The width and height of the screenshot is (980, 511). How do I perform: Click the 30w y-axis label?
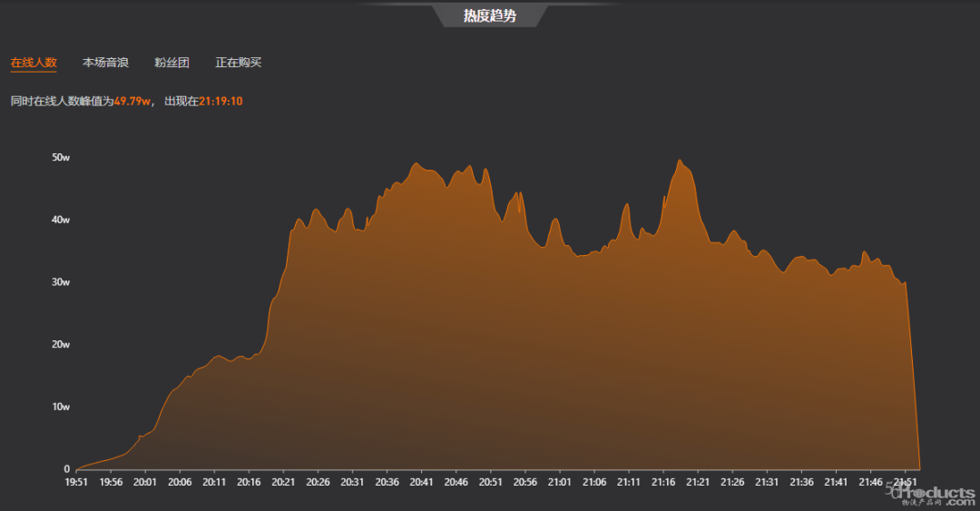pyautogui.click(x=61, y=282)
